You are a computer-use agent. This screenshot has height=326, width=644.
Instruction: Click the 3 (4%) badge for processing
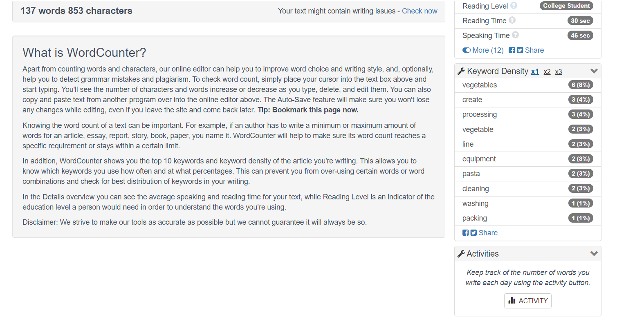[x=581, y=114]
